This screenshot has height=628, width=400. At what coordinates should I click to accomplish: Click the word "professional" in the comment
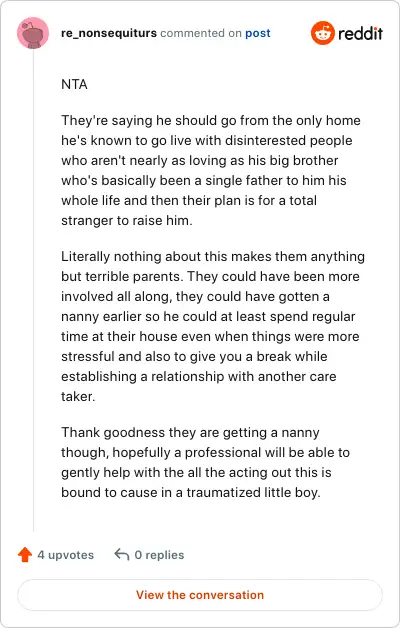click(x=223, y=453)
